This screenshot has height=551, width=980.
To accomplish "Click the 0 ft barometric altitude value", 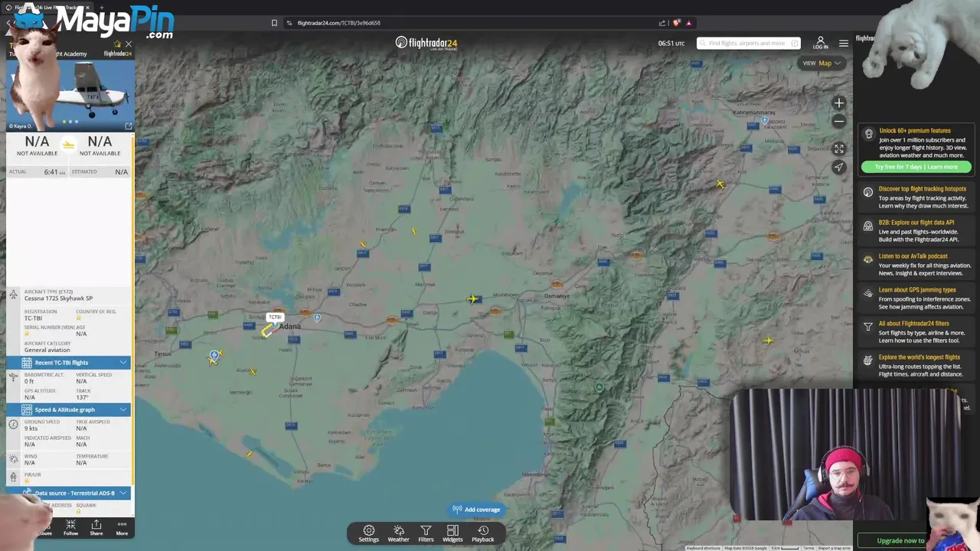I will (x=29, y=381).
